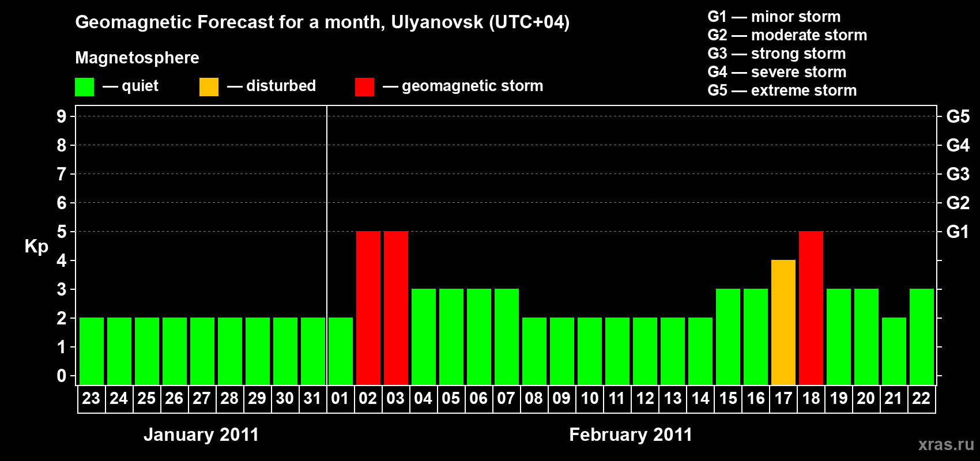Screen dimensions: 980x461
Task: Click the G2 label on right axis
Action: point(958,203)
